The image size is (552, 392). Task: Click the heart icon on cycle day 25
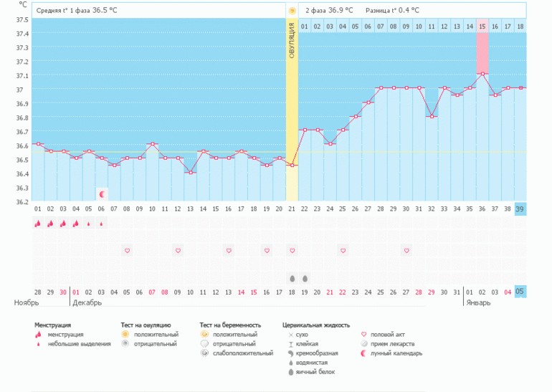coord(343,251)
